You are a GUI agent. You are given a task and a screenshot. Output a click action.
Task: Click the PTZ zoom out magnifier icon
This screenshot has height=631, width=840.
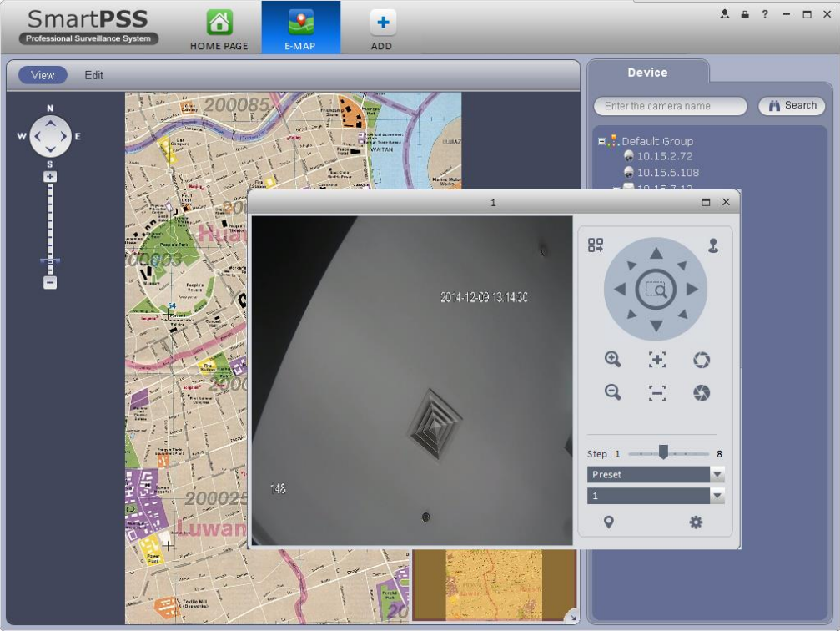point(613,392)
